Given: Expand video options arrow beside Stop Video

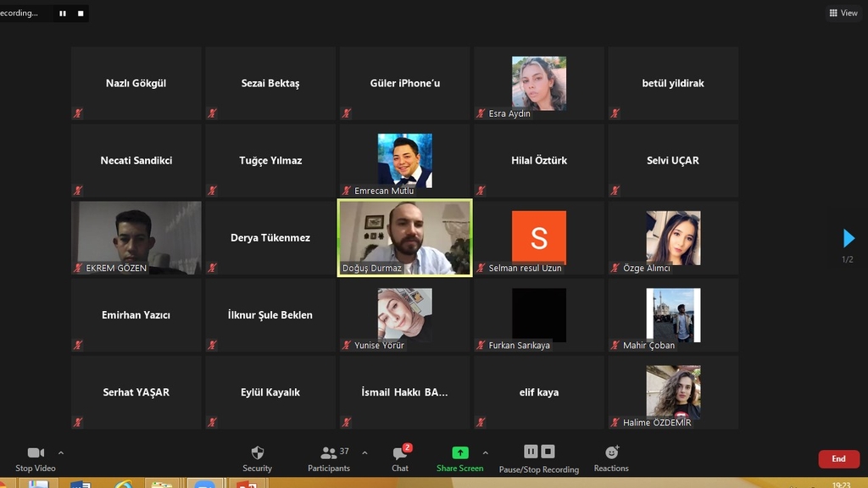Looking at the screenshot, I should [61, 452].
